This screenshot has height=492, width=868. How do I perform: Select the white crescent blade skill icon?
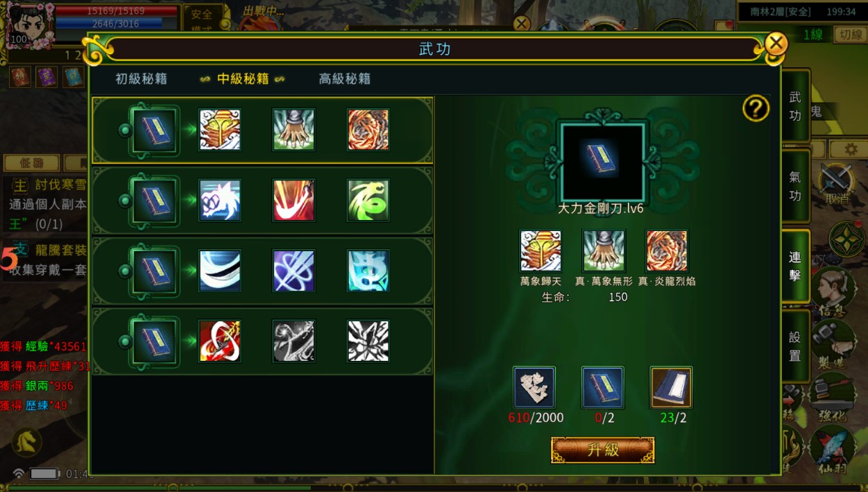point(220,271)
